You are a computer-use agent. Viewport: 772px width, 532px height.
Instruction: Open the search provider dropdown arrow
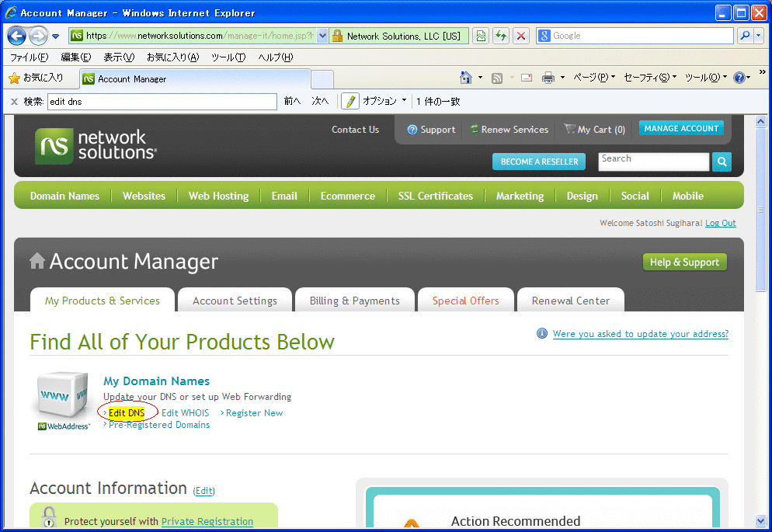pyautogui.click(x=758, y=36)
